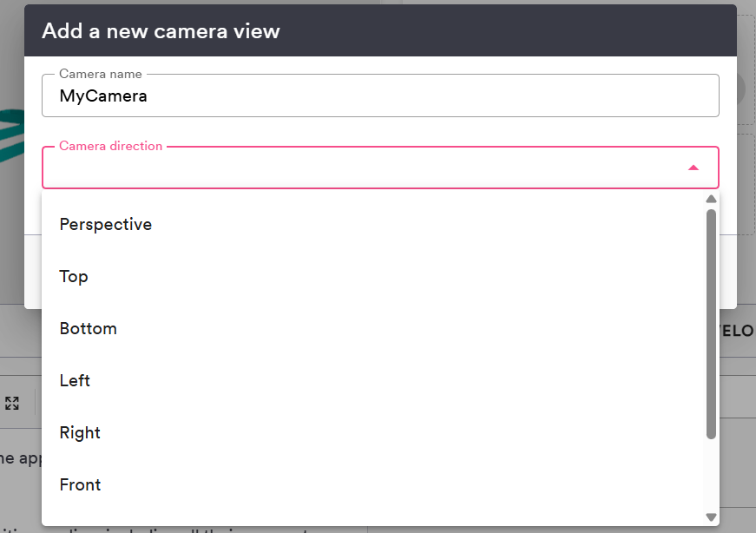
Task: Click the Camera name input field
Action: [x=380, y=95]
